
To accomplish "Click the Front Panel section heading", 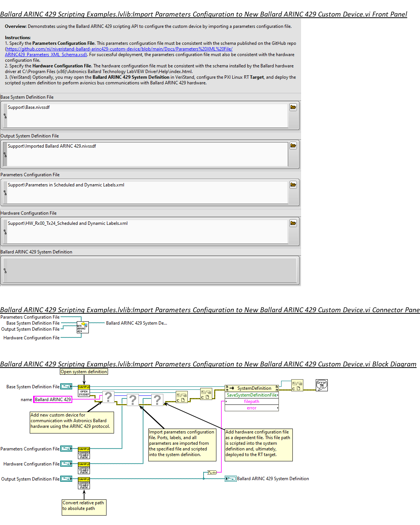I will (x=204, y=14).
